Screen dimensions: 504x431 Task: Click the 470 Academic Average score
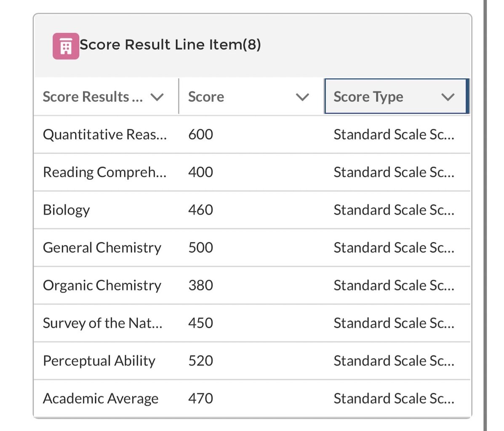pyautogui.click(x=200, y=399)
